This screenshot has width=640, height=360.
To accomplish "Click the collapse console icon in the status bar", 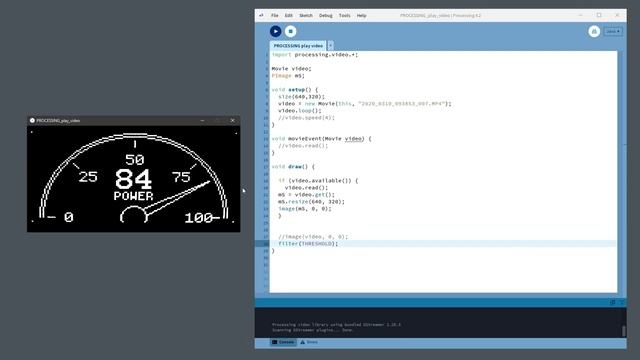I will pos(621,302).
